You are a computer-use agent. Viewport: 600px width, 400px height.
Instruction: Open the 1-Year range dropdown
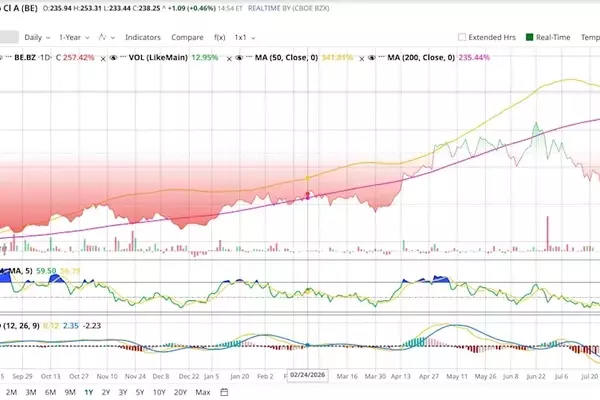coord(74,38)
